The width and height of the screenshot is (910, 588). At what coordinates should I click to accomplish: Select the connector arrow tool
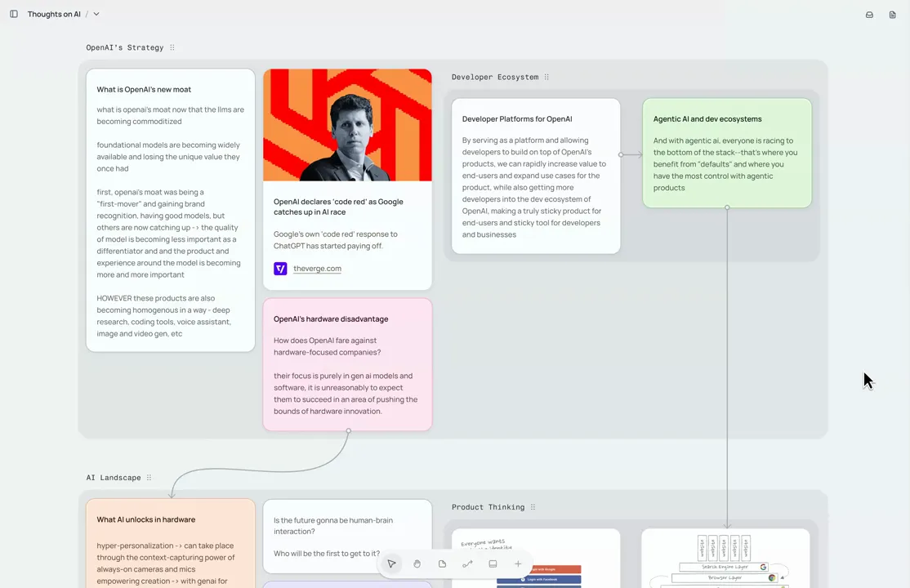click(467, 563)
